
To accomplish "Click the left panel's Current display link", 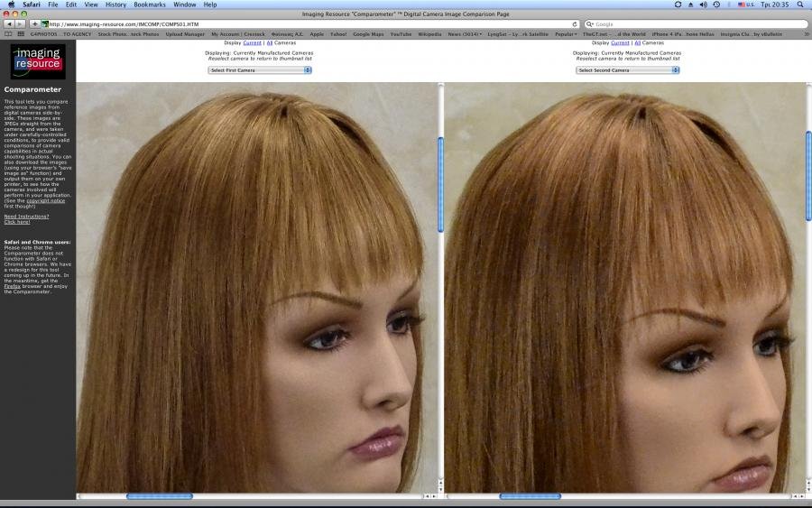I will coord(252,42).
